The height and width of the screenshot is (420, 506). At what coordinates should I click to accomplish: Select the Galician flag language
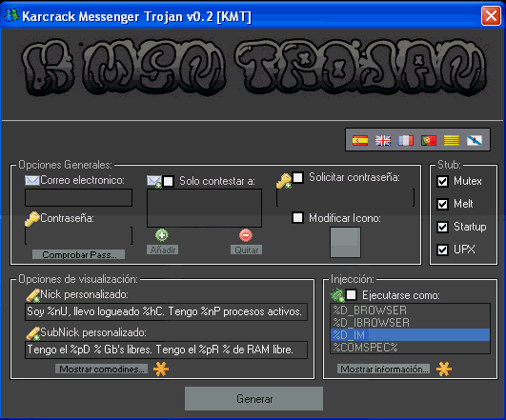click(x=475, y=140)
